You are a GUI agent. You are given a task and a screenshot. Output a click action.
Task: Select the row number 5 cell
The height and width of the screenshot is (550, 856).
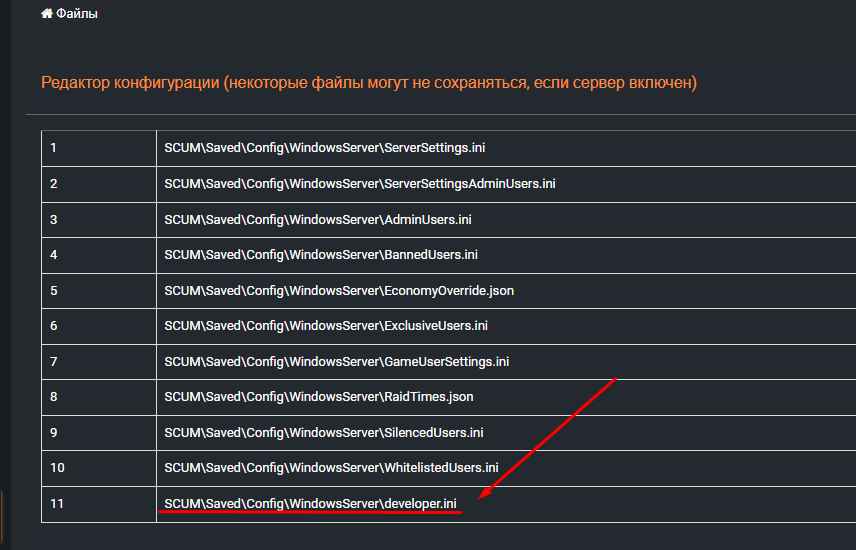[98, 291]
